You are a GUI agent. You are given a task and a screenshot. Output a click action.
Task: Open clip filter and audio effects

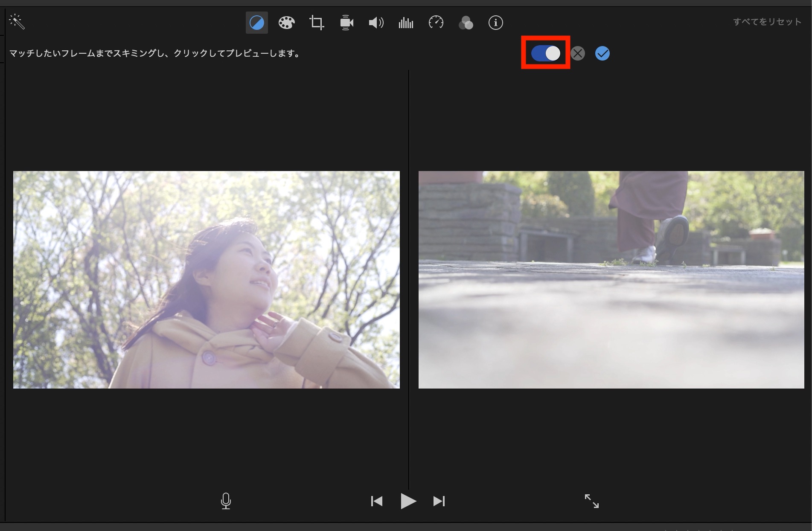coord(466,23)
